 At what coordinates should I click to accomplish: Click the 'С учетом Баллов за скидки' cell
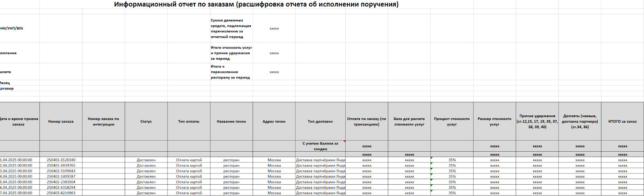[x=320, y=146]
